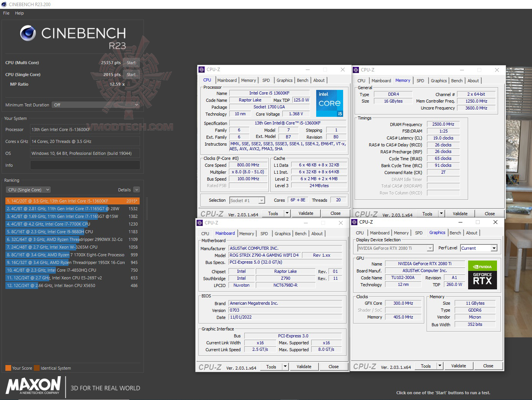Open the Socket #1 selection dropdown
Image resolution: width=532 pixels, height=400 pixels.
(261, 200)
